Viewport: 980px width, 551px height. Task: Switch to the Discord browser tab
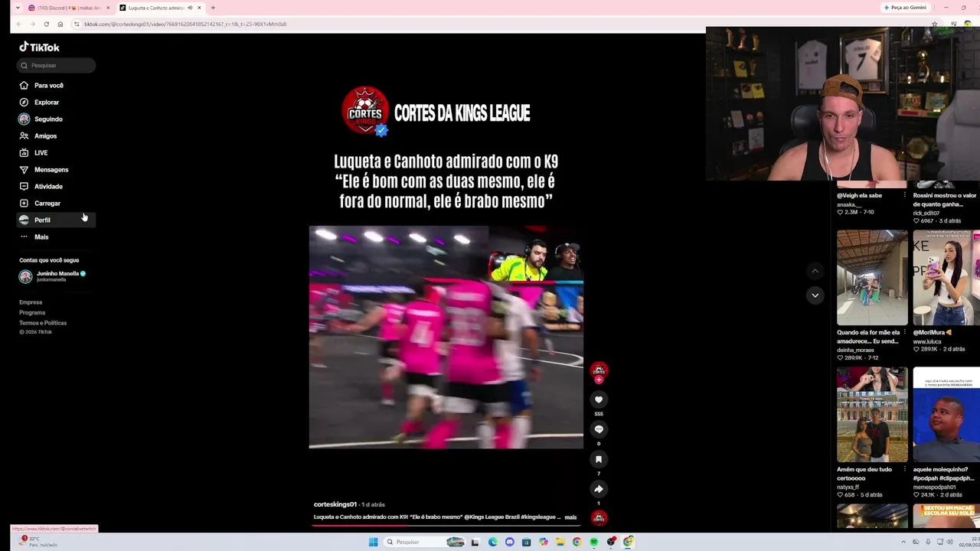click(69, 8)
